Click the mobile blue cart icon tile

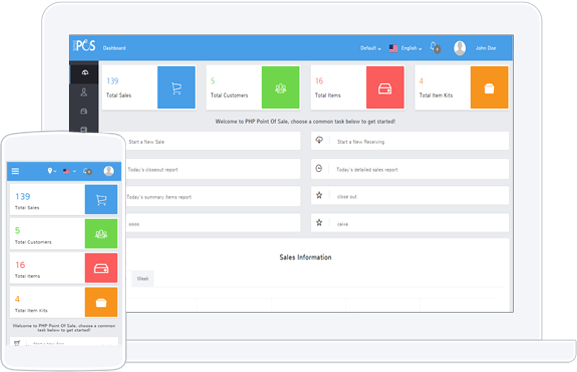click(x=101, y=199)
